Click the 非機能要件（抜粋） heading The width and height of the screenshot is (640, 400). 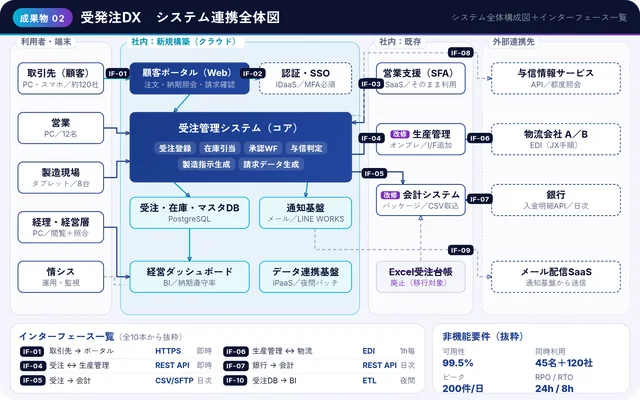[x=483, y=336]
